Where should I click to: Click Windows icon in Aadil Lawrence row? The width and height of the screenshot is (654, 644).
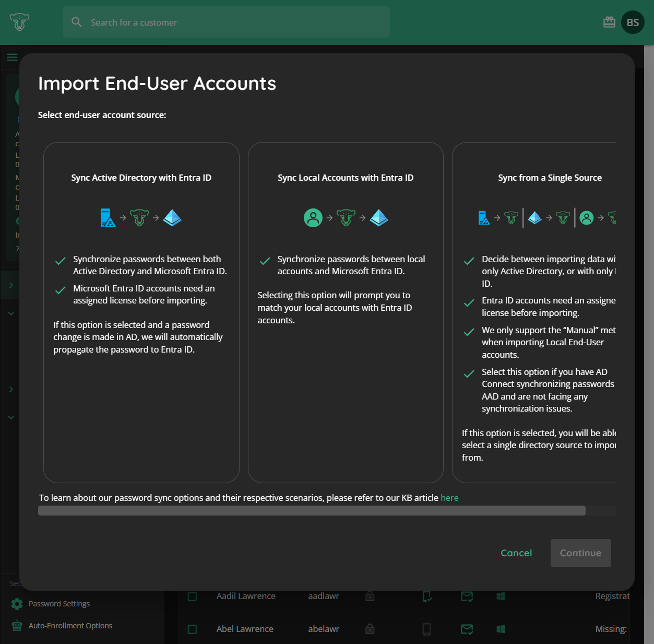[501, 596]
